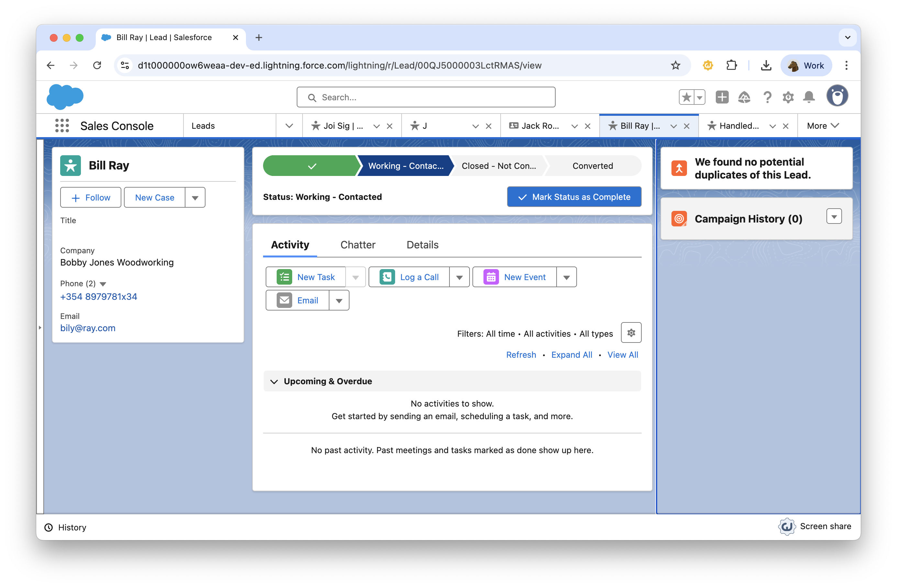Open dropdown next to New Case

(195, 198)
